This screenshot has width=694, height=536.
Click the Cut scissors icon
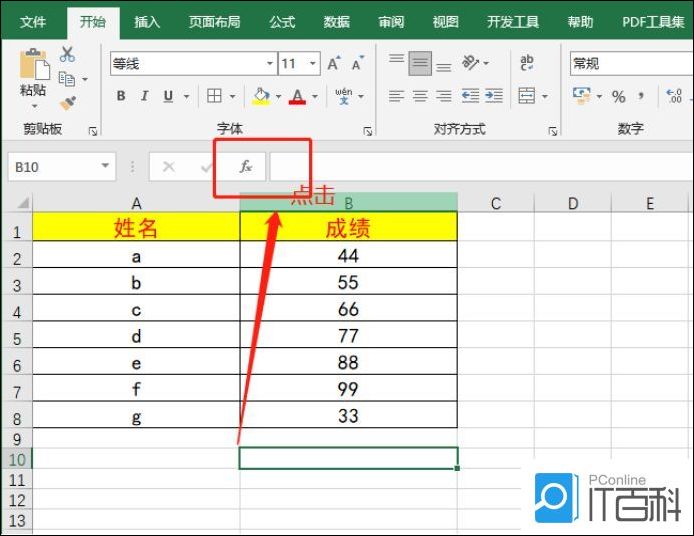click(x=67, y=54)
